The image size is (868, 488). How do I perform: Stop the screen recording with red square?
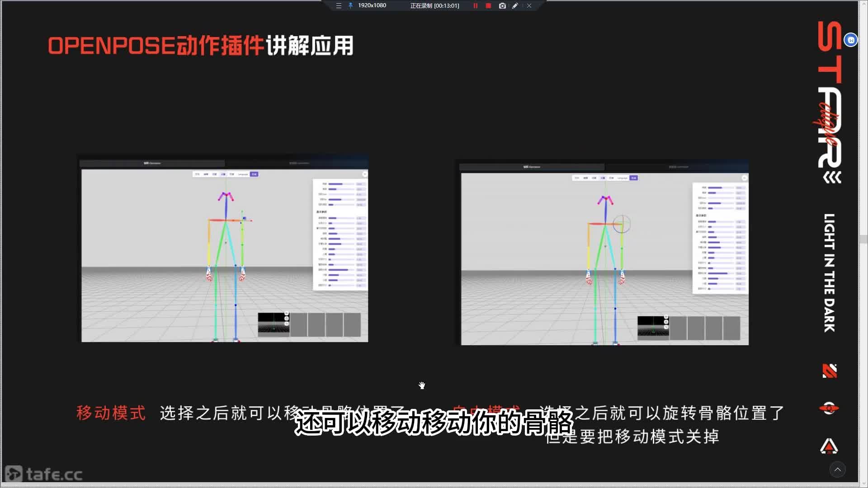[488, 5]
